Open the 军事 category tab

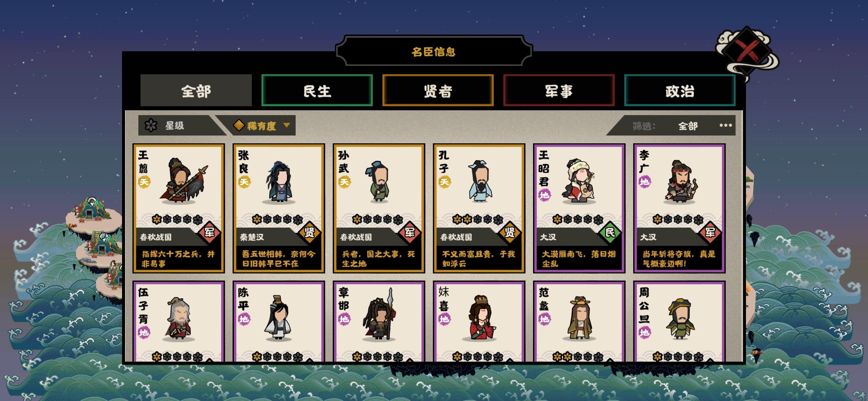559,90
